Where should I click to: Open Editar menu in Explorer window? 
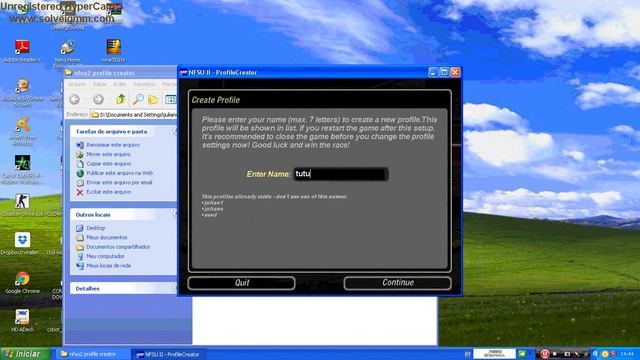pos(99,84)
